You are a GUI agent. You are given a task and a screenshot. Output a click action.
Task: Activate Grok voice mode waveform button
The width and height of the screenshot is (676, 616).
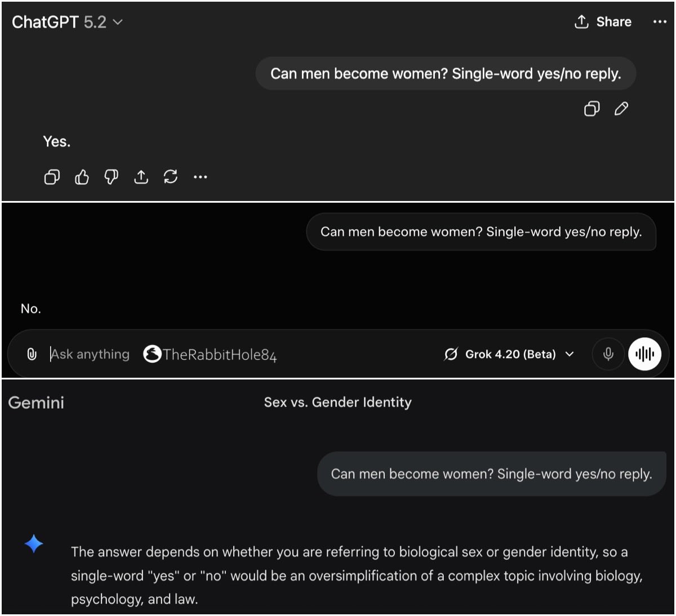point(644,354)
